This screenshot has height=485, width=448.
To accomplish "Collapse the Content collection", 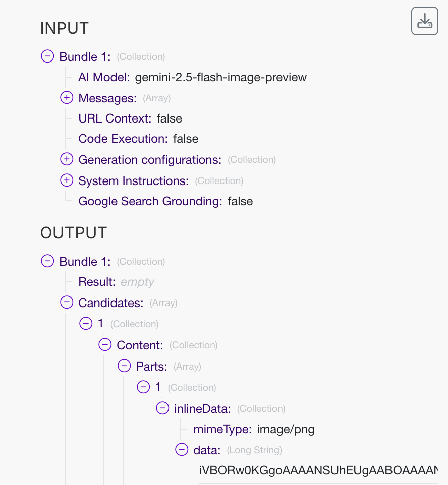I will pos(105,345).
